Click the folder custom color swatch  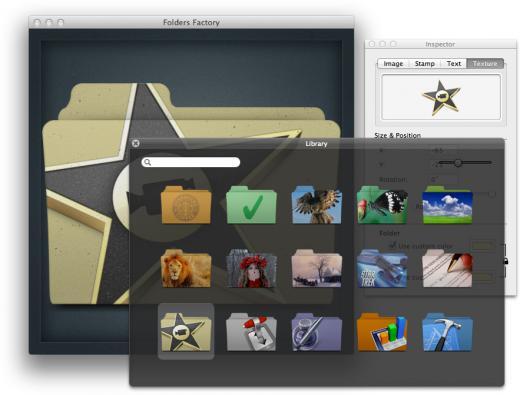(x=483, y=246)
